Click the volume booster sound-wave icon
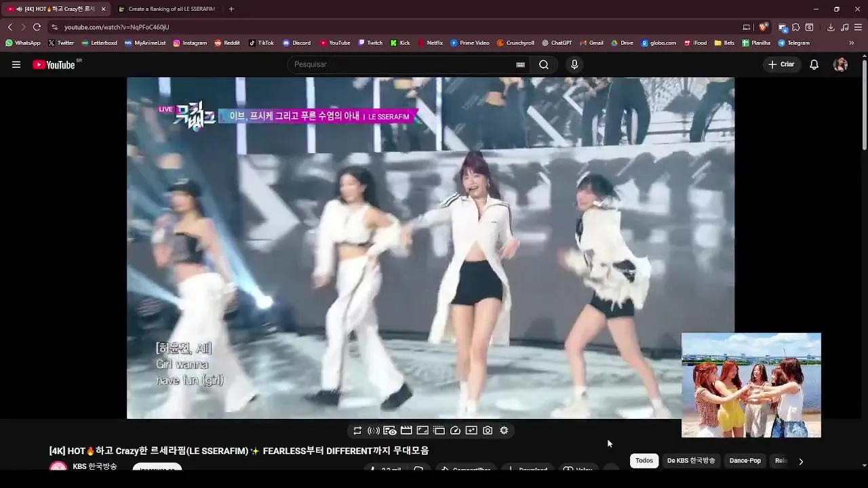This screenshot has width=868, height=488. click(x=374, y=430)
